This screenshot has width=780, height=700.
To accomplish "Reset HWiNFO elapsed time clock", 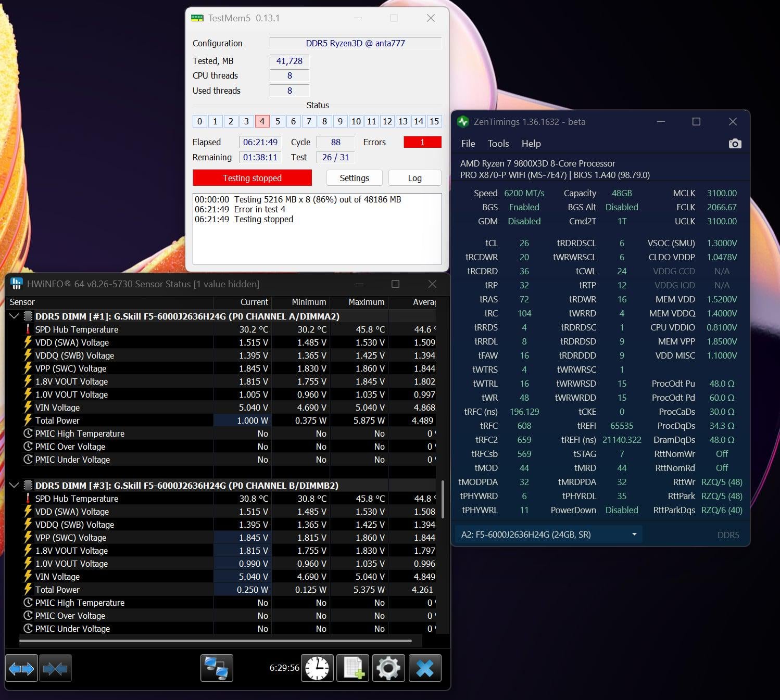I will 317,668.
